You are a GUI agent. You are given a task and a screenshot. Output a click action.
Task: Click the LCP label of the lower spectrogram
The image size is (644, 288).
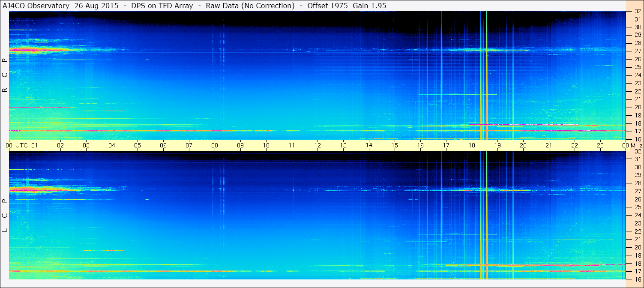click(x=5, y=216)
